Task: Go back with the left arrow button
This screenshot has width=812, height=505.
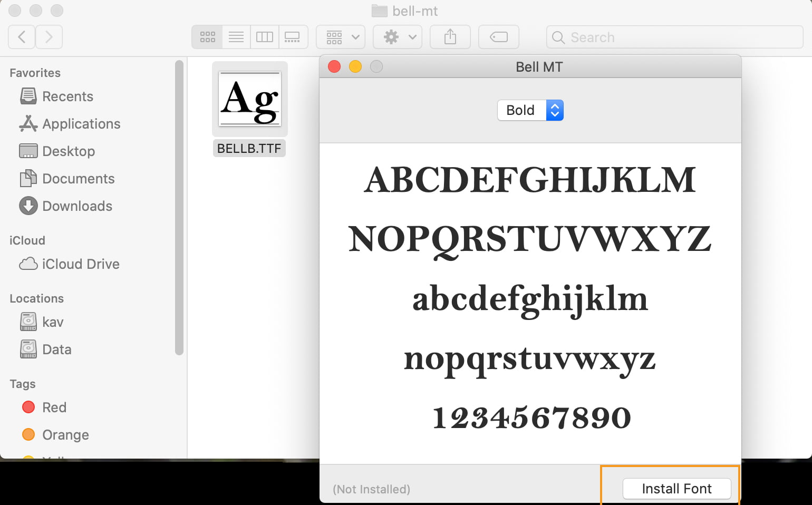Action: [22, 37]
